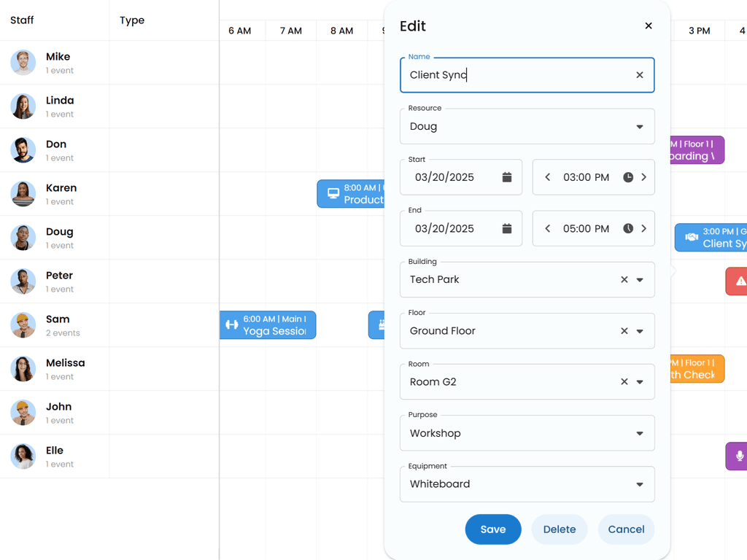Step the Start time forward with right arrow
The image size is (747, 560).
coord(644,176)
